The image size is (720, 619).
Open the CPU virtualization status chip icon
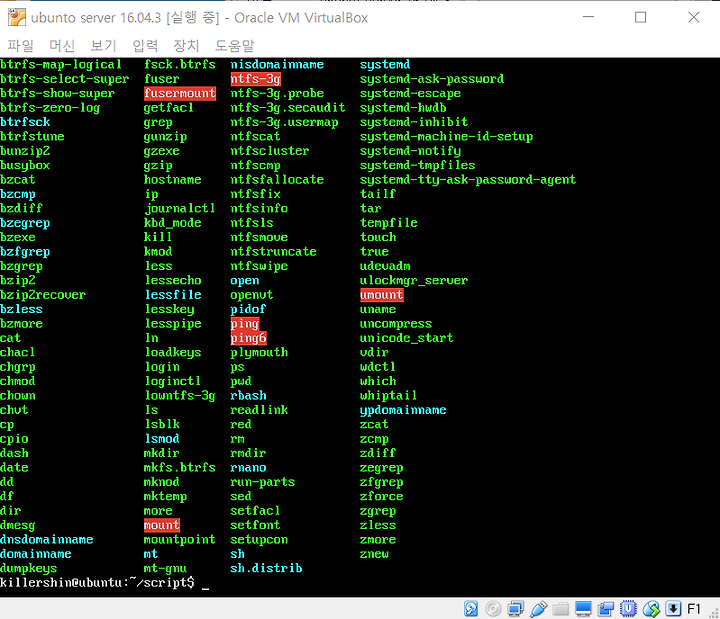pyautogui.click(x=628, y=608)
